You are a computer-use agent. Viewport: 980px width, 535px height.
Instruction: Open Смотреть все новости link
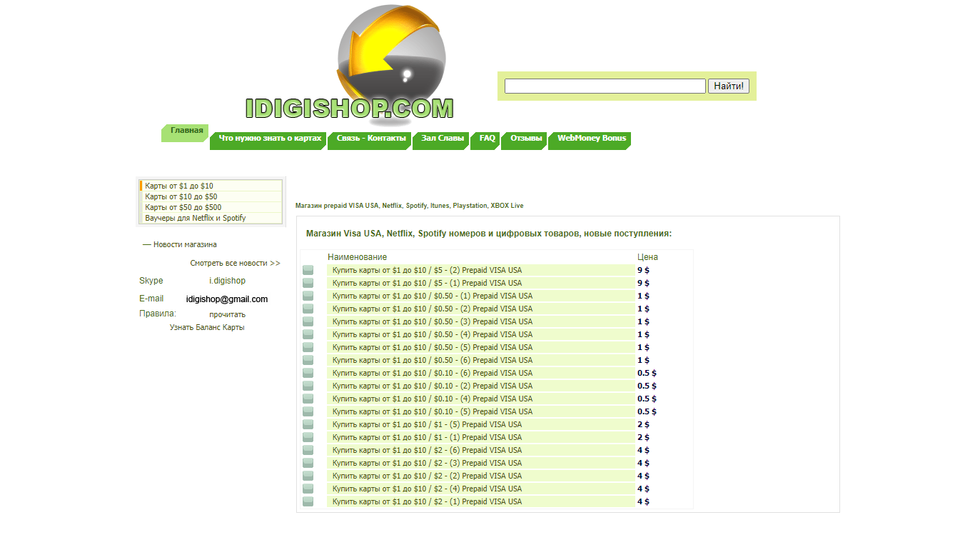tap(236, 264)
